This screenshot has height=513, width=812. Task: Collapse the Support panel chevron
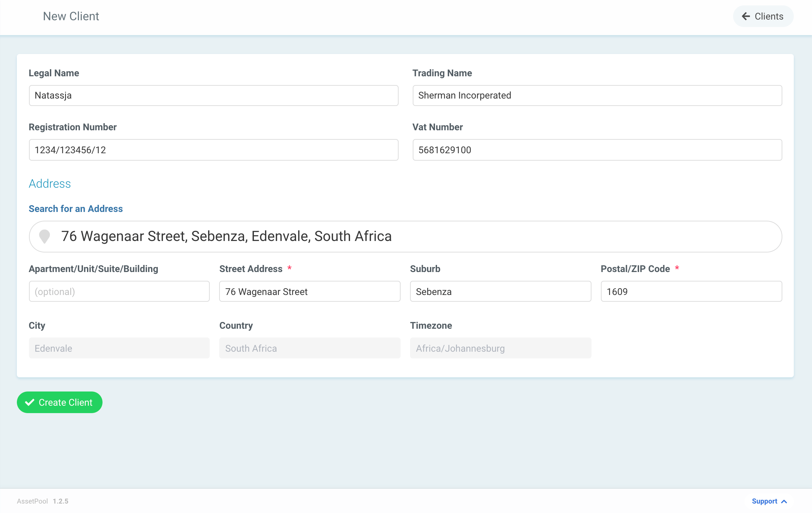[784, 501]
